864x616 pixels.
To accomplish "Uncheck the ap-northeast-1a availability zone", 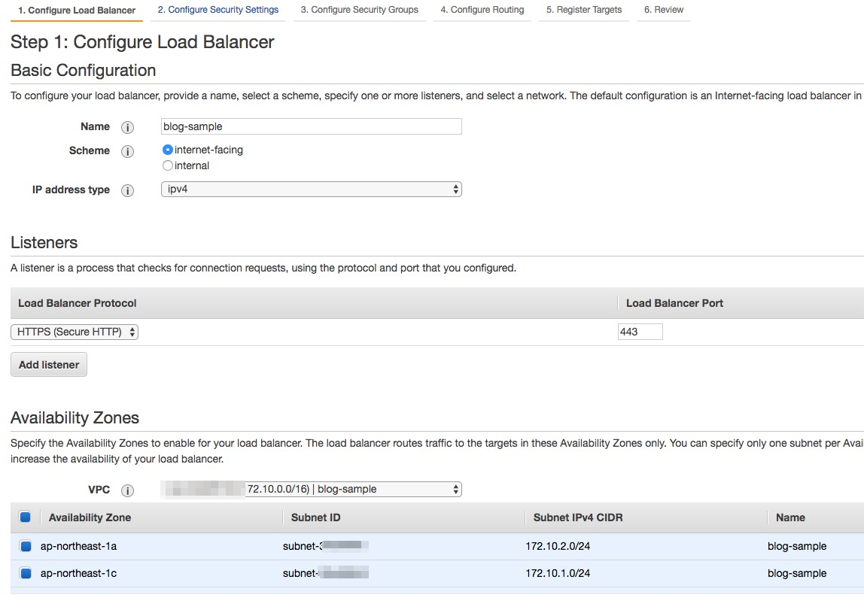I will [25, 546].
